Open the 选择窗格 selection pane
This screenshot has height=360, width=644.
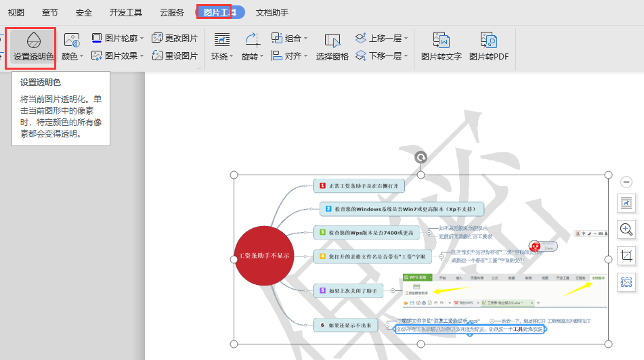pos(332,46)
